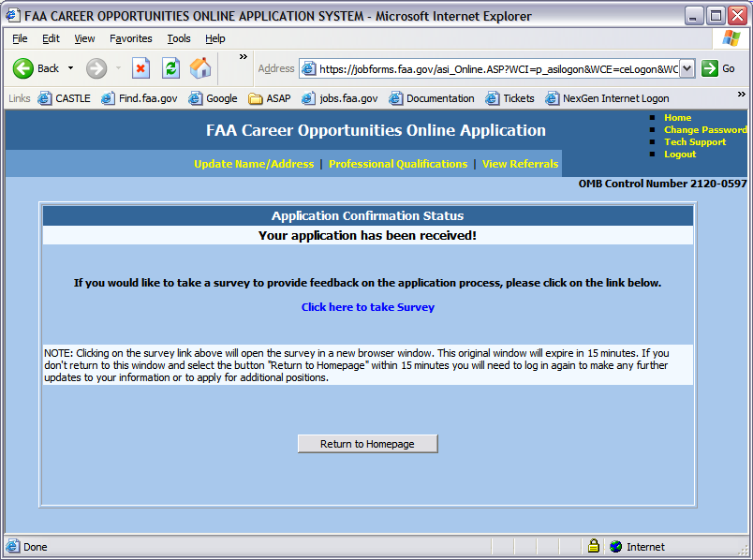Open Professional Qualifications page
This screenshot has height=560, width=753.
coord(398,164)
